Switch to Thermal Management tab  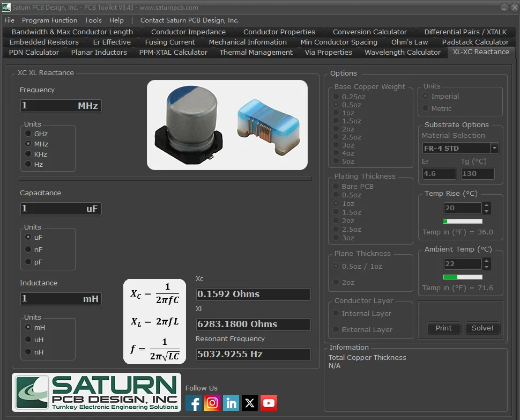[x=256, y=52]
